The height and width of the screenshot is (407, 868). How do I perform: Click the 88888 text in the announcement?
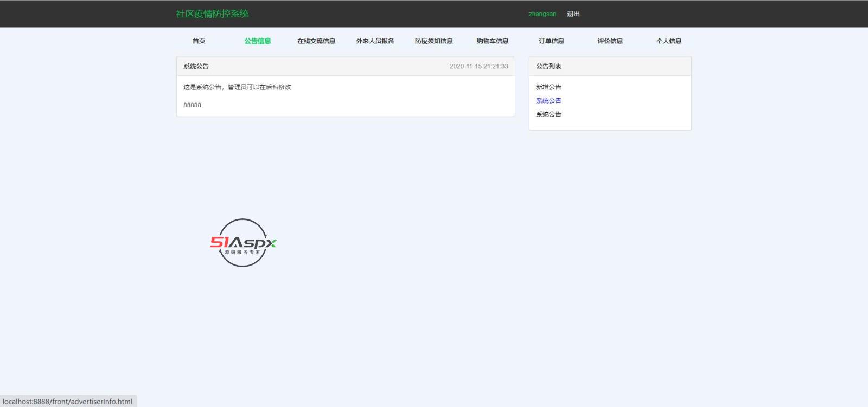click(192, 105)
